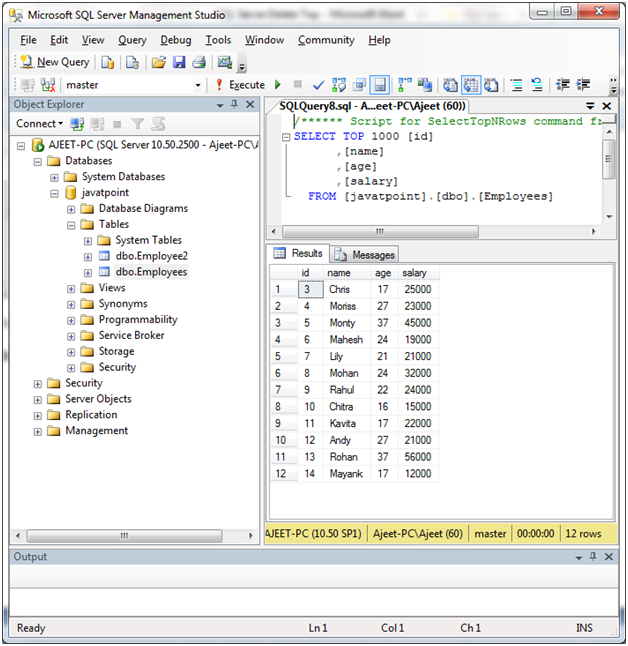Select the dbo.Employees table in the tree
The image size is (628, 646).
[x=151, y=272]
